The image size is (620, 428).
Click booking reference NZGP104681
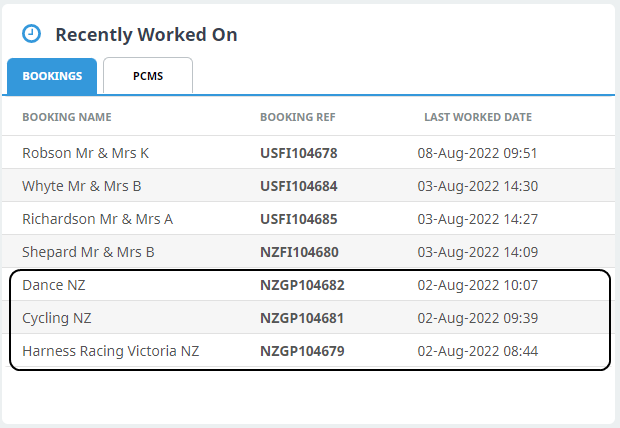[302, 318]
